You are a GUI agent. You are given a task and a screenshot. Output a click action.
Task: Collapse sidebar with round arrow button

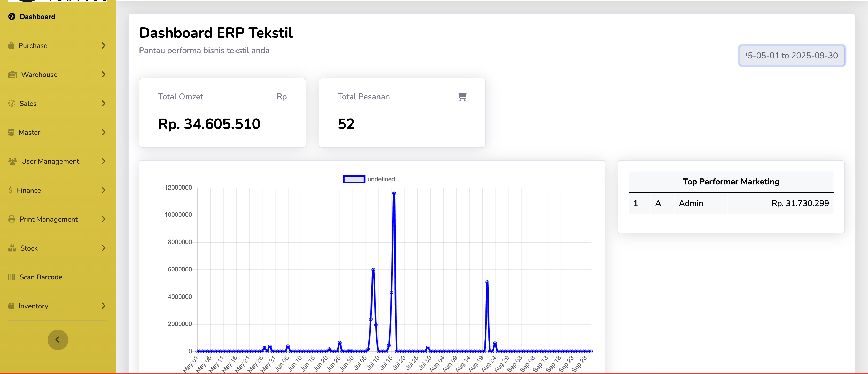tap(58, 340)
